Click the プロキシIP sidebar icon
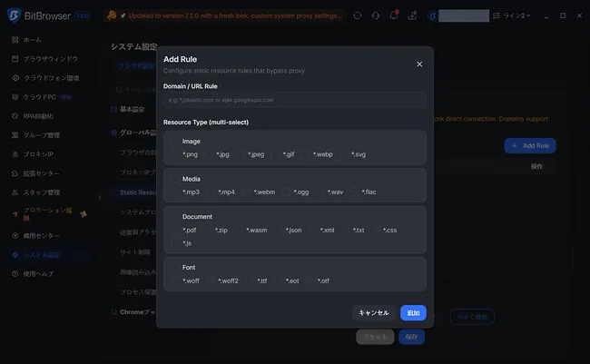 tap(15, 154)
